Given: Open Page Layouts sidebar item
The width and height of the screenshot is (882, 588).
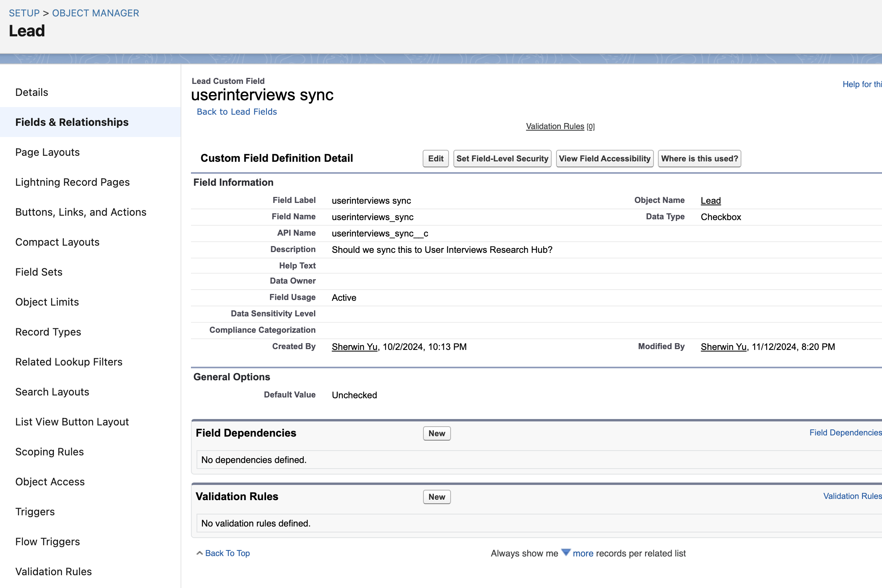Looking at the screenshot, I should click(x=48, y=152).
